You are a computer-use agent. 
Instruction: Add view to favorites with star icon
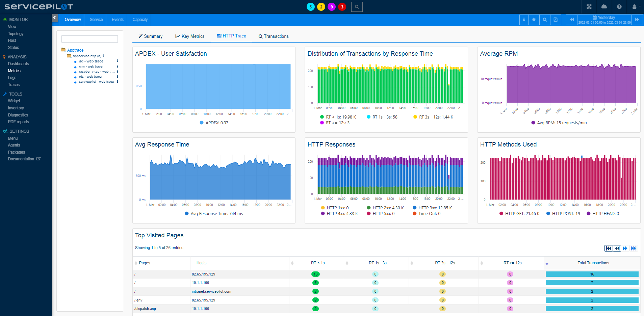(x=534, y=20)
